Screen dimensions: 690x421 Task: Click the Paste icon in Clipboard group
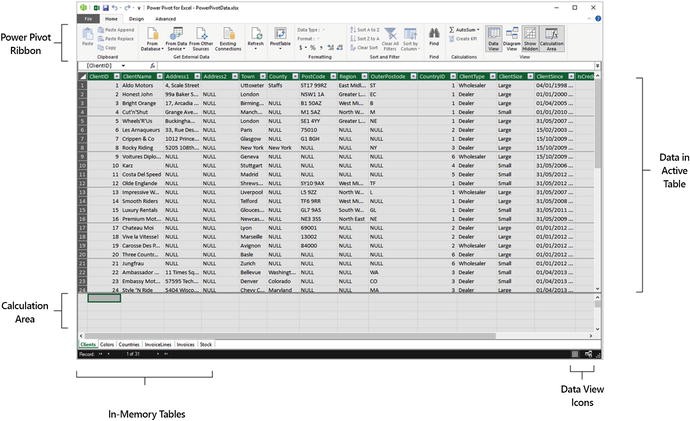click(88, 33)
